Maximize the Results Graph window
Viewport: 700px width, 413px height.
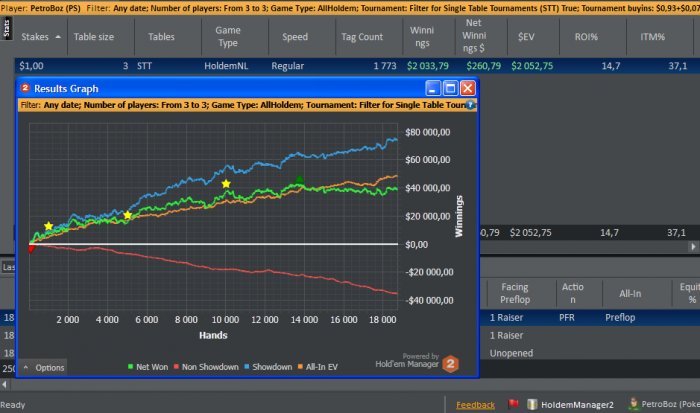pos(450,88)
